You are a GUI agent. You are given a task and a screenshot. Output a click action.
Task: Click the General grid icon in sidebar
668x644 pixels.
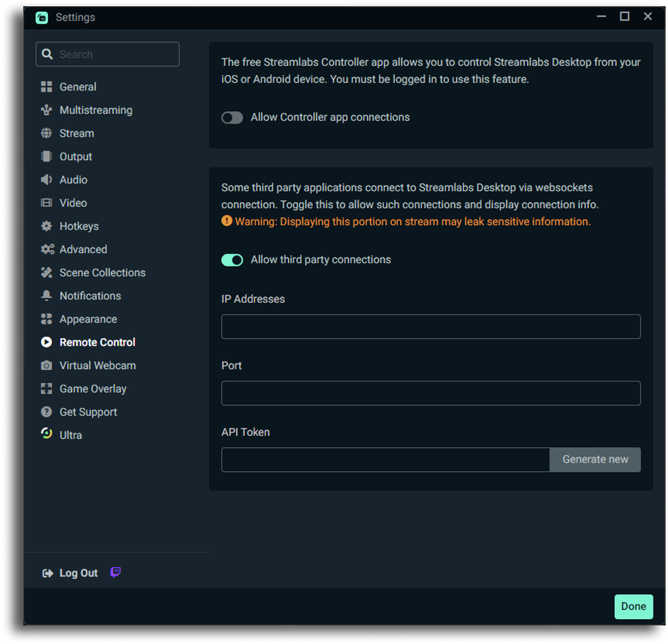click(x=46, y=87)
